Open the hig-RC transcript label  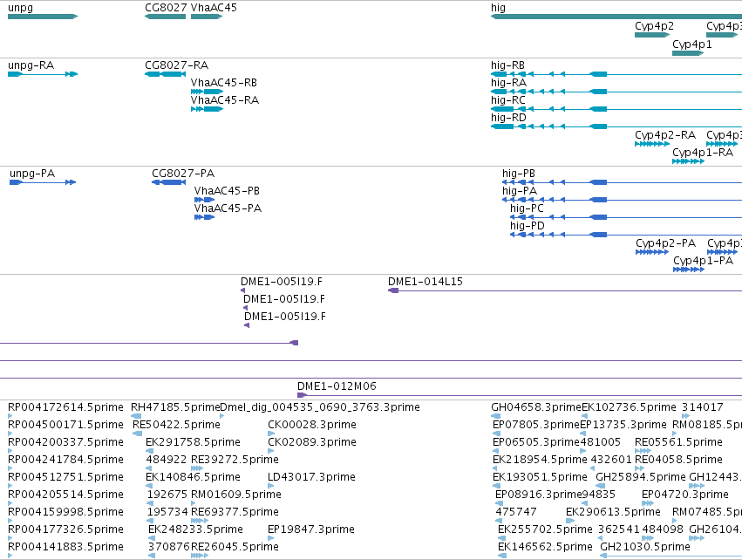click(508, 100)
